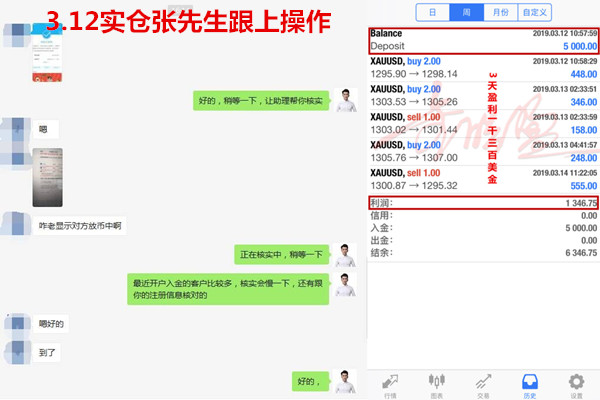Open XAUUSD buy trade with profit 248.00
Image resolution: width=600 pixels, height=400 pixels.
click(484, 152)
